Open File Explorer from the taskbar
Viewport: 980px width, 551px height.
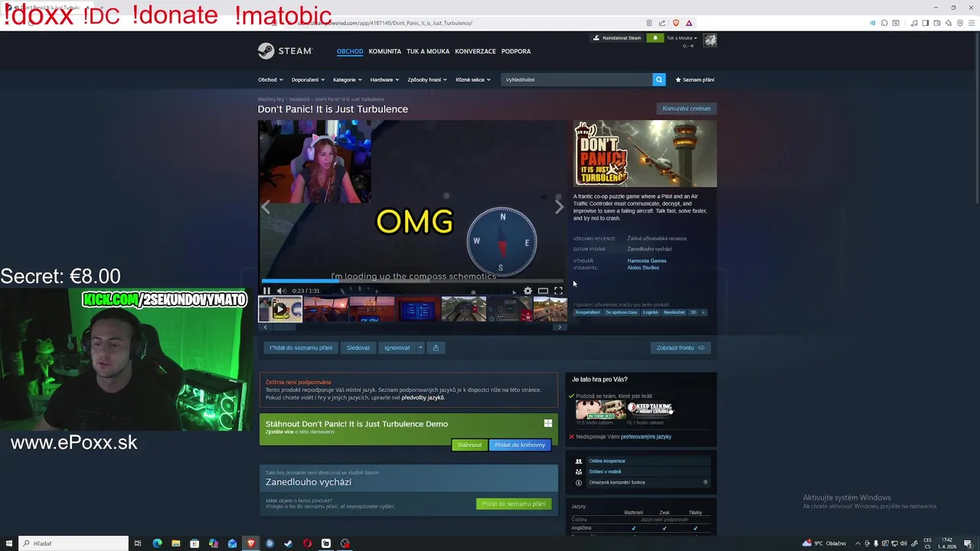tap(175, 543)
